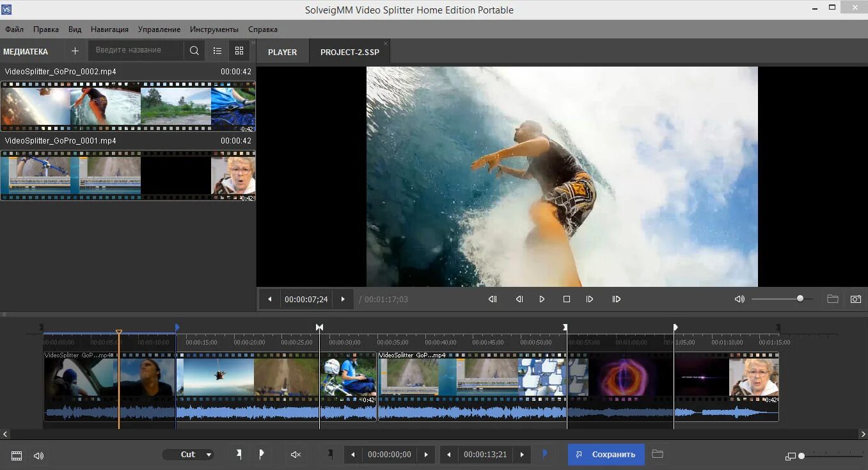
Task: Toggle the audio waveform track display
Action: coord(38,455)
